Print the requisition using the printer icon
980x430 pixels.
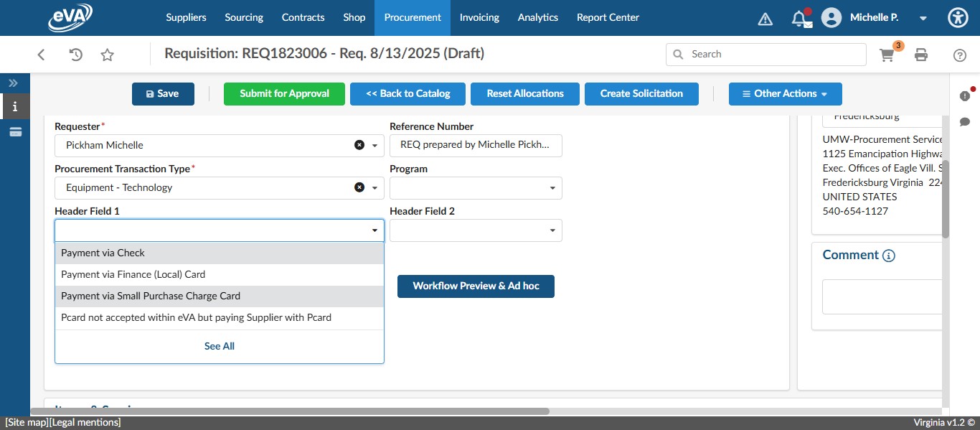tap(921, 54)
